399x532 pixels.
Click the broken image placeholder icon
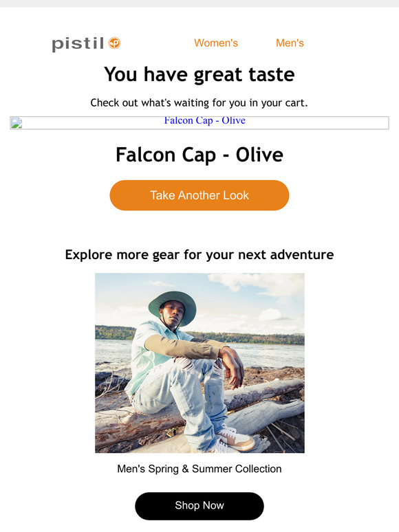[x=17, y=123]
